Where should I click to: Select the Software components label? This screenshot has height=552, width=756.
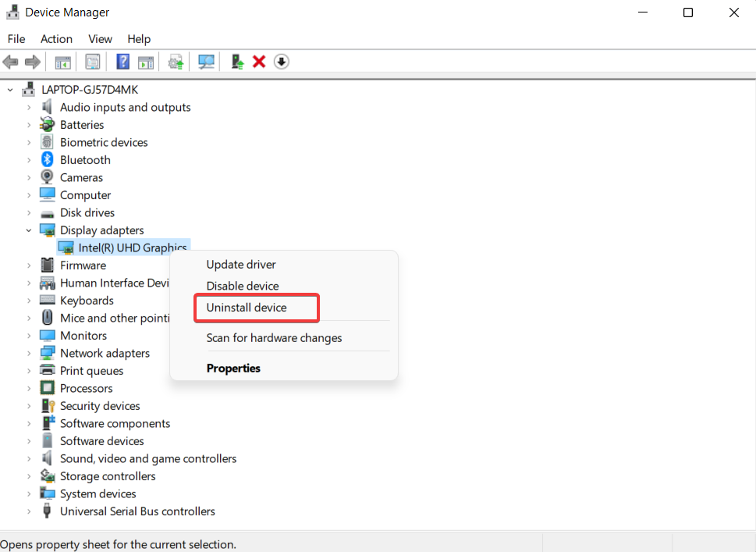pos(115,423)
